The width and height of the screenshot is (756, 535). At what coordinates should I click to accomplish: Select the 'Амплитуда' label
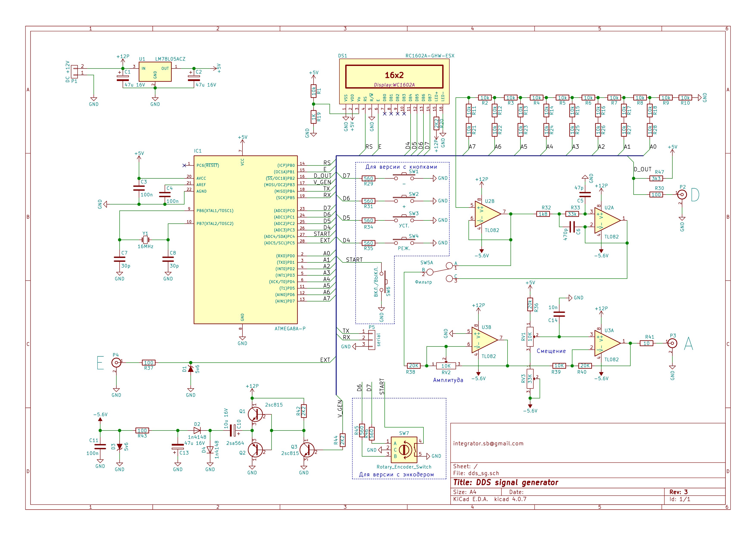point(448,380)
